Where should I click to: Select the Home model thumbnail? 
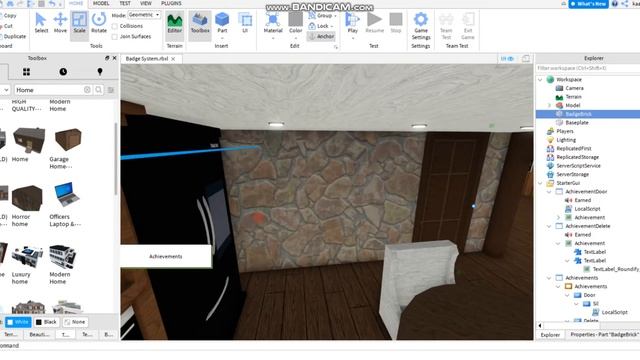coord(28,140)
